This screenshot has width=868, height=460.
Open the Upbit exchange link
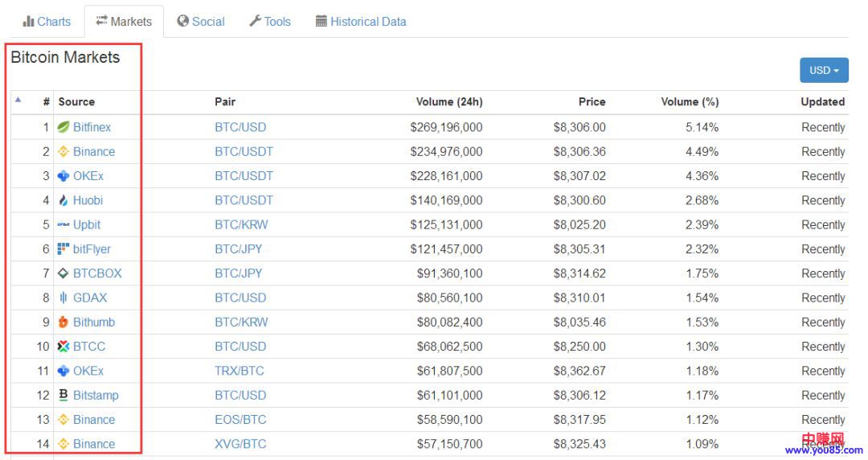87,224
